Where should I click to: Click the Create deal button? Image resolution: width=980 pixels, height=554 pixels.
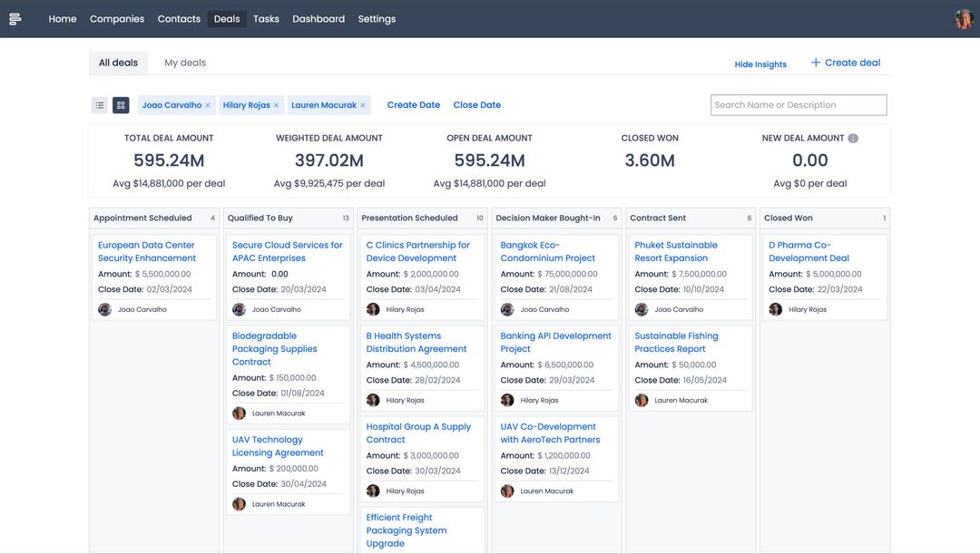tap(844, 62)
